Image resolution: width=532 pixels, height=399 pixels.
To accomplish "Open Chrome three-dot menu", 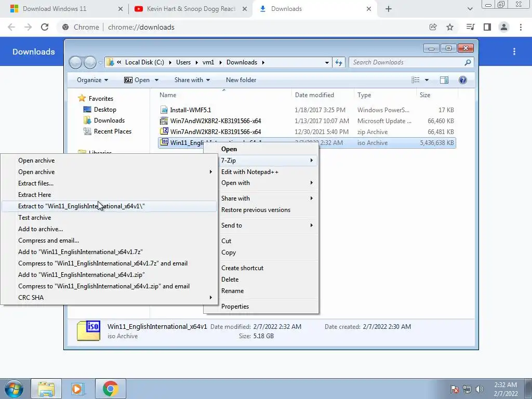I will [x=521, y=27].
